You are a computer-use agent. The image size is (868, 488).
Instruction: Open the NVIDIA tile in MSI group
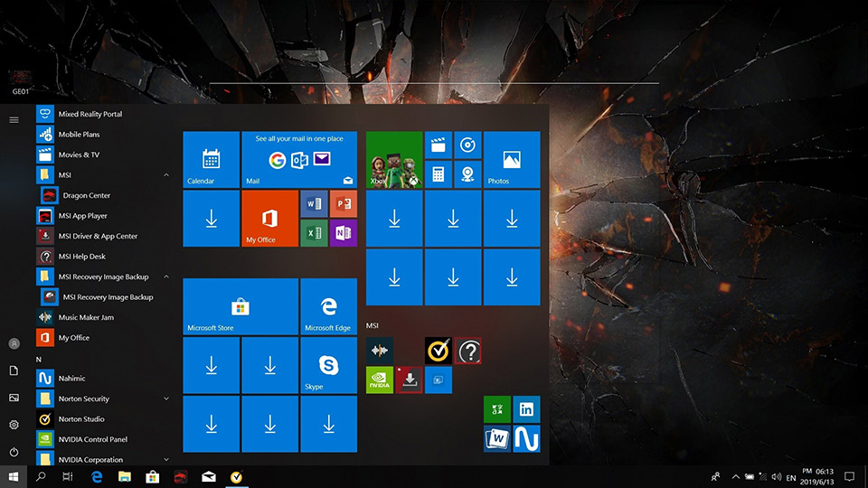380,380
